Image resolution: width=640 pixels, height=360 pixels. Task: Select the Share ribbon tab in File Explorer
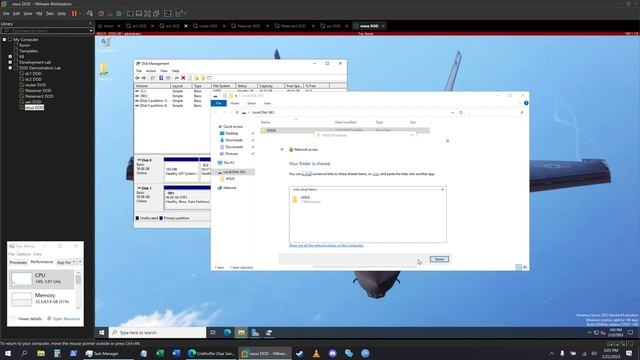click(x=251, y=104)
